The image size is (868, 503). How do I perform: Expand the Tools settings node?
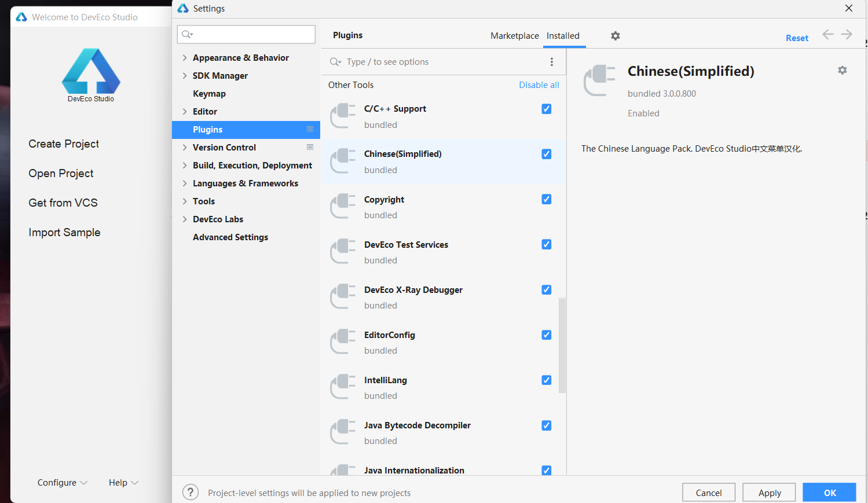(x=185, y=201)
